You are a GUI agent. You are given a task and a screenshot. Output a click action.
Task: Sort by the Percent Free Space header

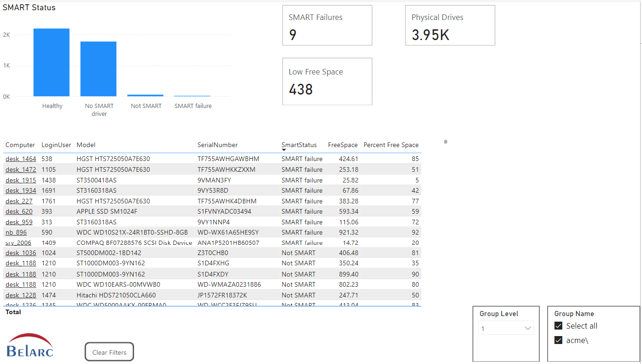click(391, 145)
